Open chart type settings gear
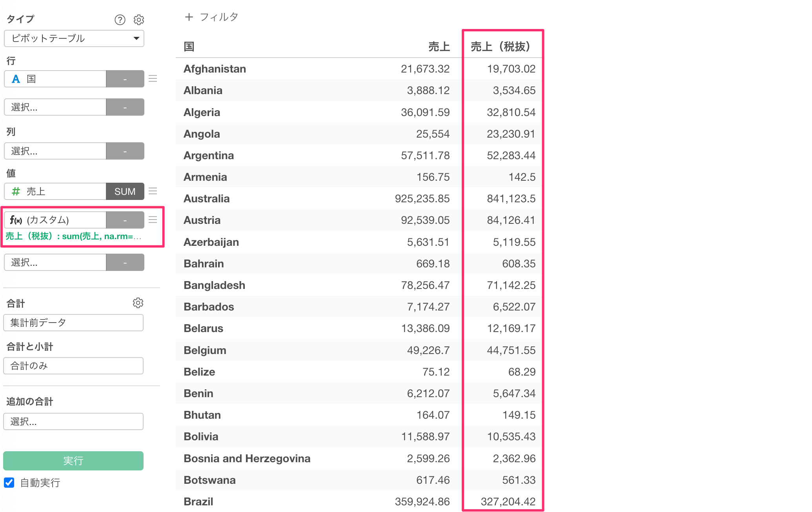 [x=139, y=20]
